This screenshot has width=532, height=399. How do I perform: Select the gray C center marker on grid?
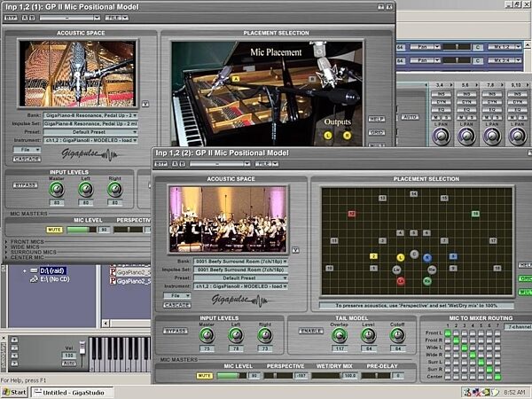pos(414,254)
